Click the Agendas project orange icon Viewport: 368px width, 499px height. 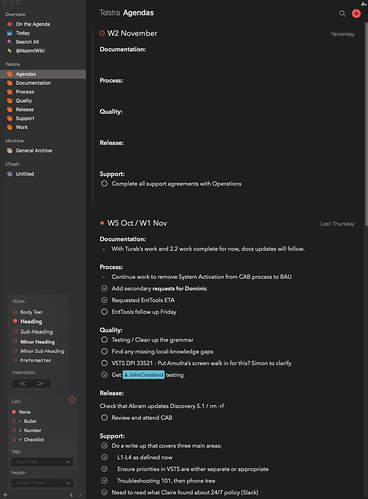[x=9, y=74]
